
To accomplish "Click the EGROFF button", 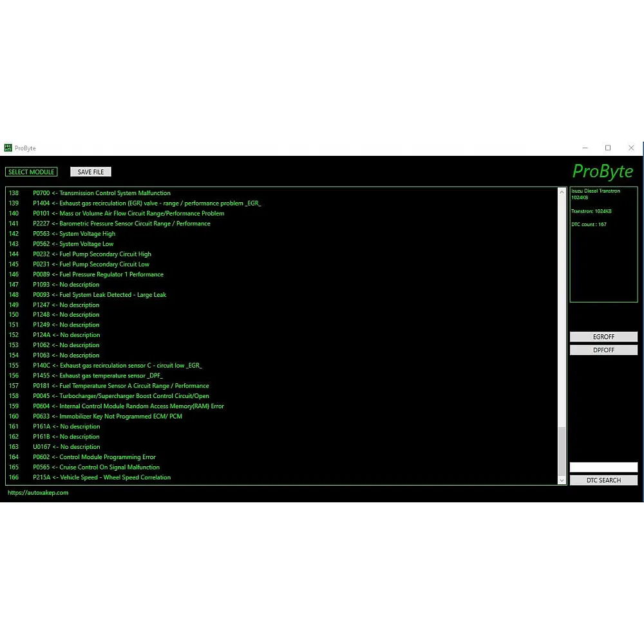I will (x=603, y=337).
